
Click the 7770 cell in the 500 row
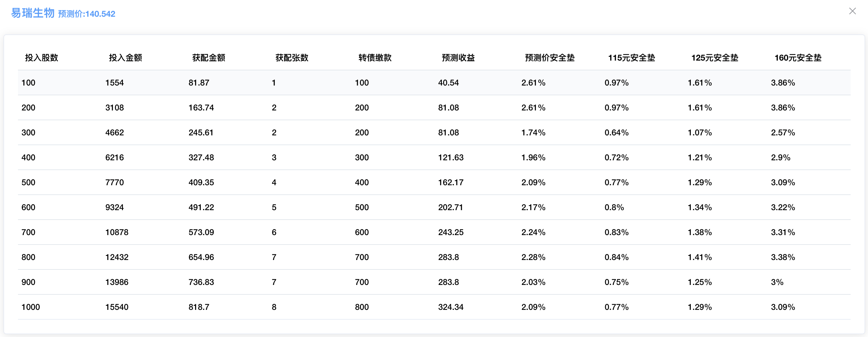[114, 182]
